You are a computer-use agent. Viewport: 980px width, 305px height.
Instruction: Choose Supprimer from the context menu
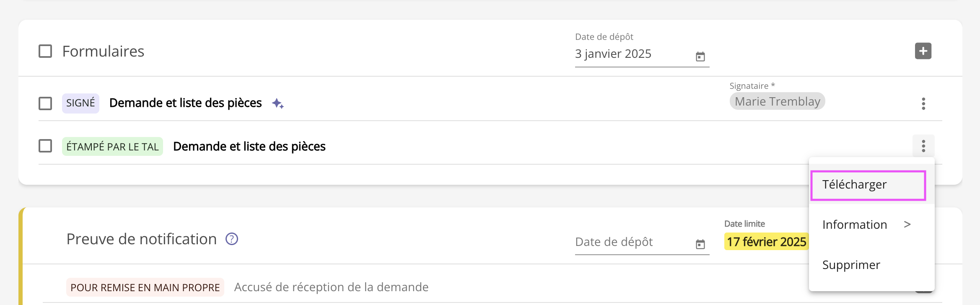tap(851, 265)
